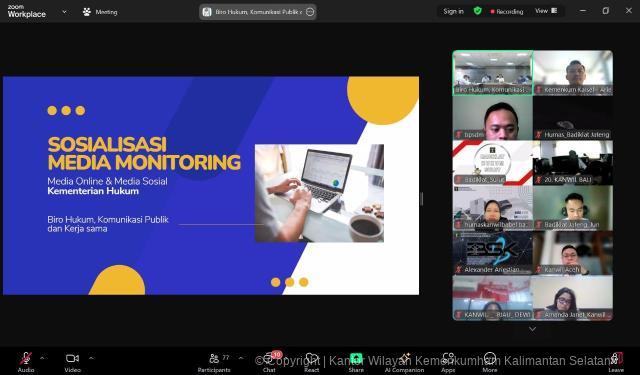Expand audio options caret next to Audio

coord(42,358)
